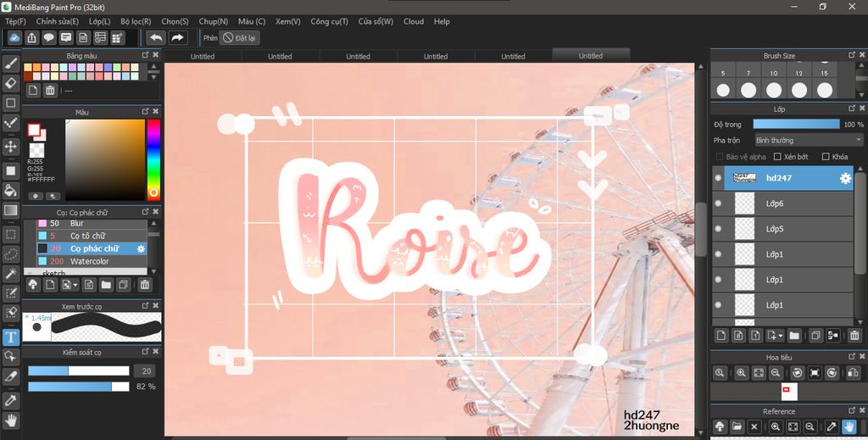The width and height of the screenshot is (868, 440).
Task: Toggle Hand mode in Reference panel
Action: tap(848, 426)
